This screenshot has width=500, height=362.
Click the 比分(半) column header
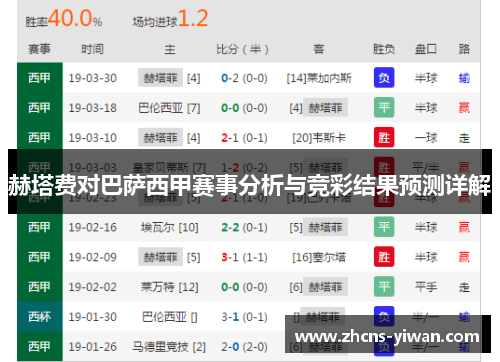(x=242, y=49)
